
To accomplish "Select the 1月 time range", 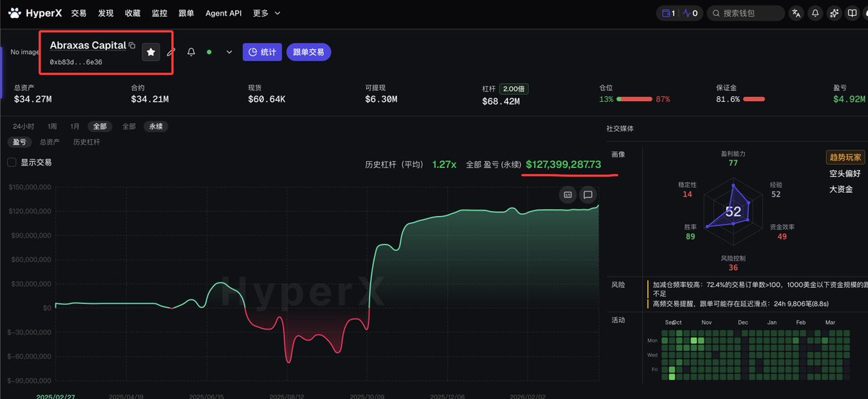I will pos(75,126).
